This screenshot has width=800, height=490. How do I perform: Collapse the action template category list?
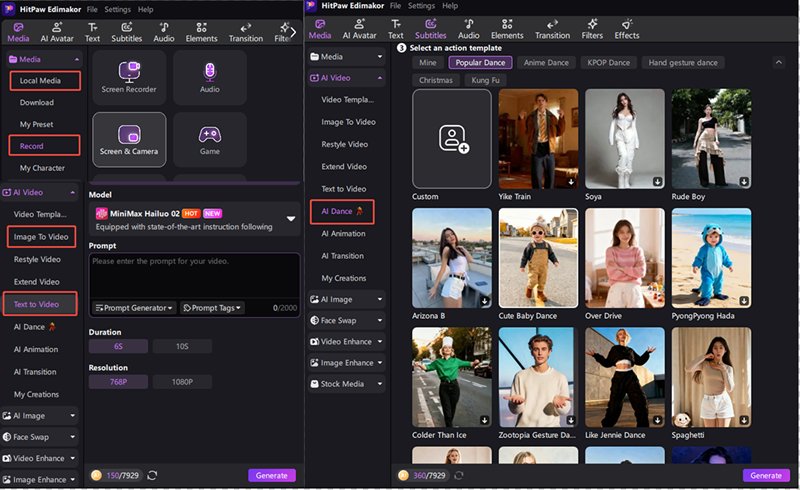(x=779, y=62)
